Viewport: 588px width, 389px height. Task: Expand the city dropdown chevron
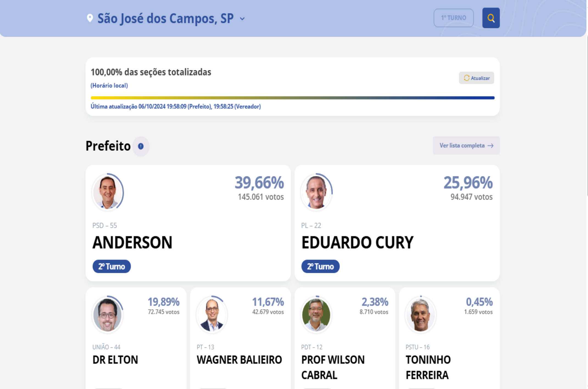[242, 19]
